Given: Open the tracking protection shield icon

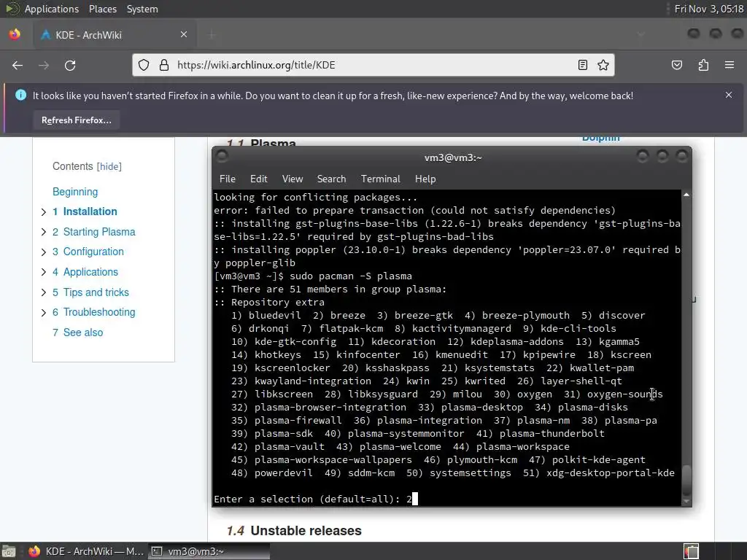Looking at the screenshot, I should (144, 65).
